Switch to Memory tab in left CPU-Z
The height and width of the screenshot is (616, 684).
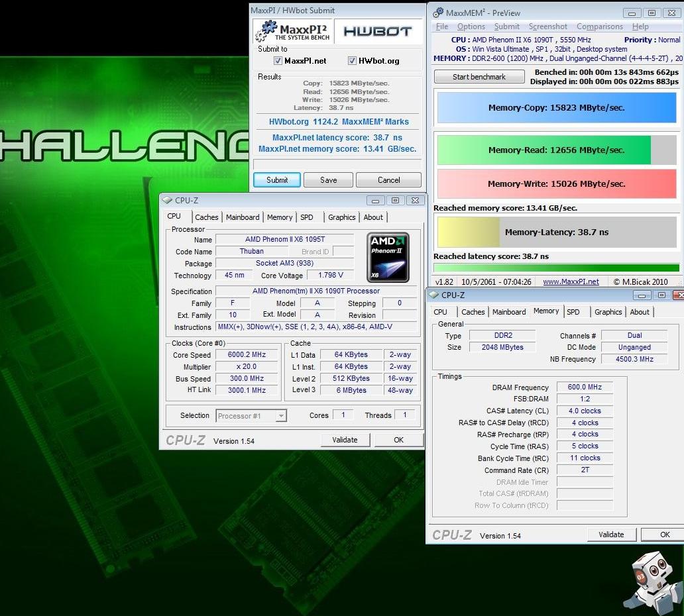pyautogui.click(x=280, y=217)
